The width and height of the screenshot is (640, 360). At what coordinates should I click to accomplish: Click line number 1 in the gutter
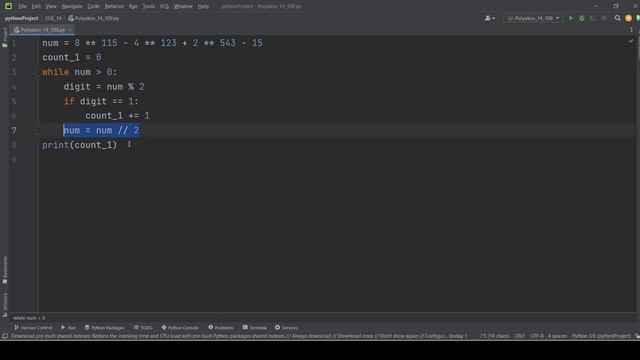point(14,43)
